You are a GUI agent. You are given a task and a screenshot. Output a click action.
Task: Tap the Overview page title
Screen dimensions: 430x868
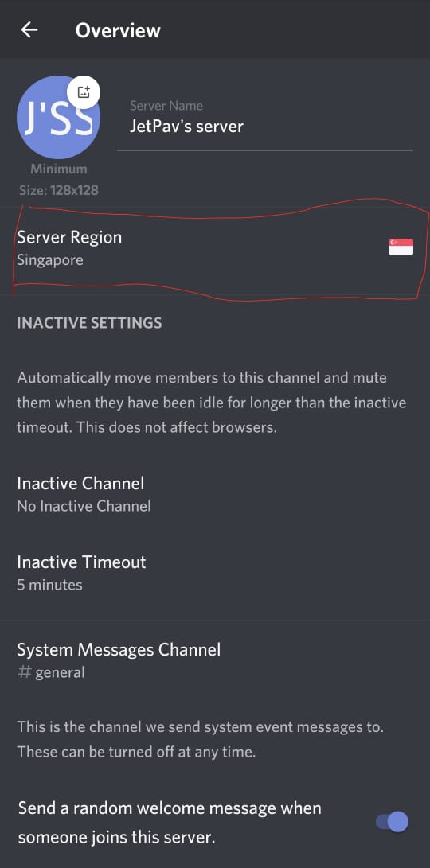(118, 30)
